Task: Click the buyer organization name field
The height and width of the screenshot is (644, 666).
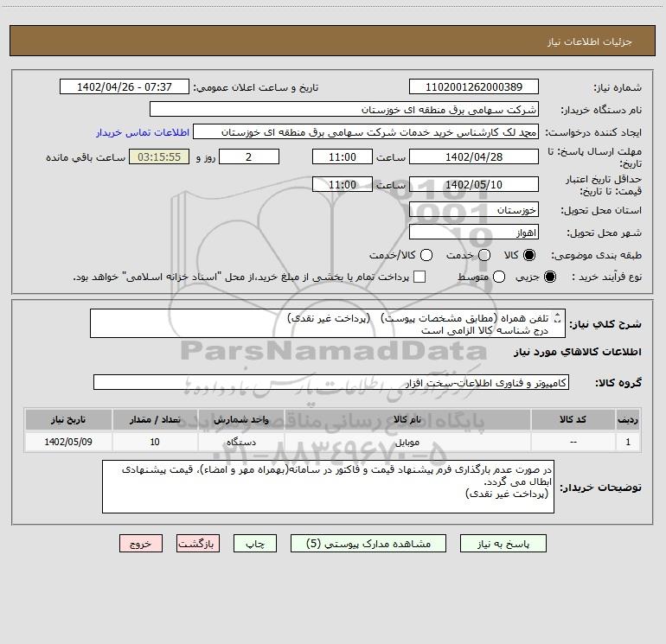Action: click(x=344, y=109)
